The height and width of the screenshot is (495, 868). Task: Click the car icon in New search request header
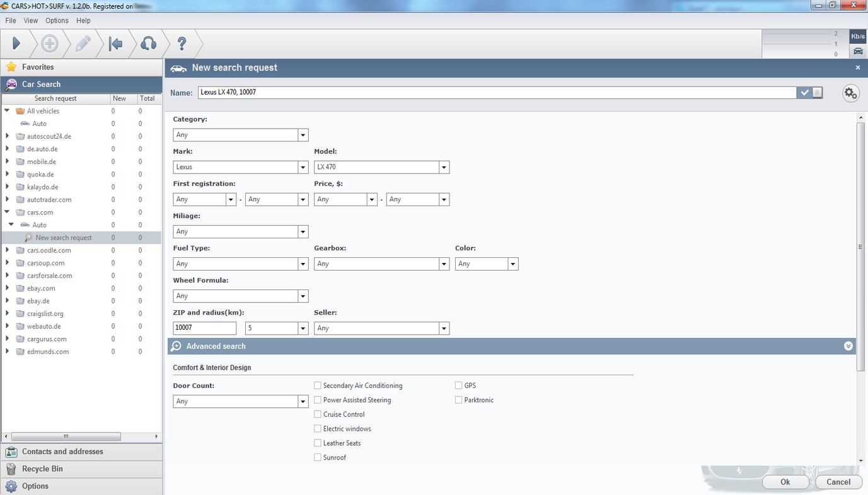178,68
